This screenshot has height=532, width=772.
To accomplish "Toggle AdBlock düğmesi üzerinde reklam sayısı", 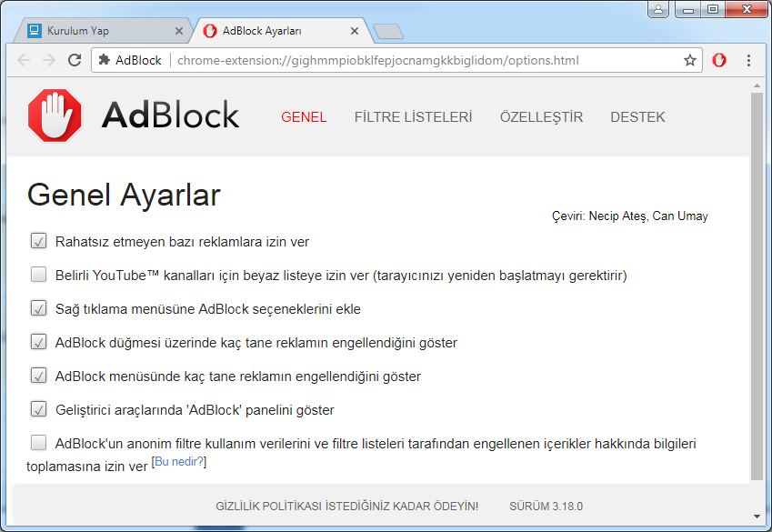I will (38, 341).
